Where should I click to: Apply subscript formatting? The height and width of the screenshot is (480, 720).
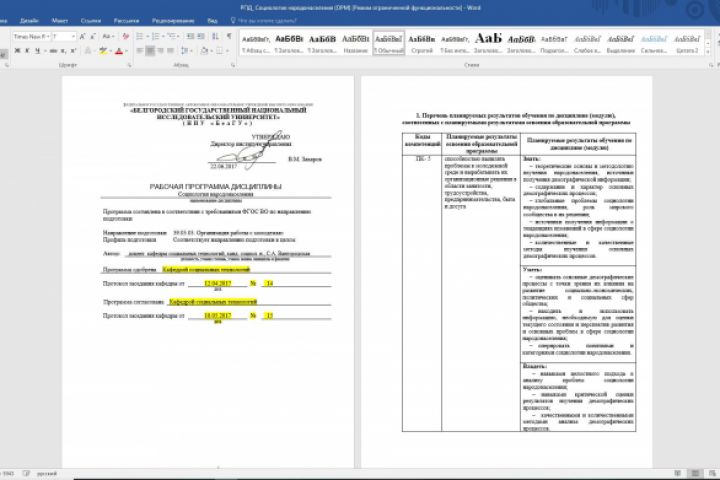[63, 51]
